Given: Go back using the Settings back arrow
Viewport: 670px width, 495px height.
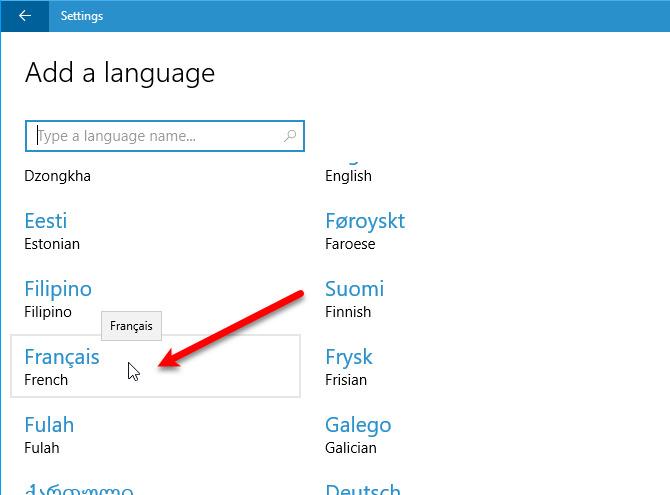Looking at the screenshot, I should pyautogui.click(x=24, y=16).
